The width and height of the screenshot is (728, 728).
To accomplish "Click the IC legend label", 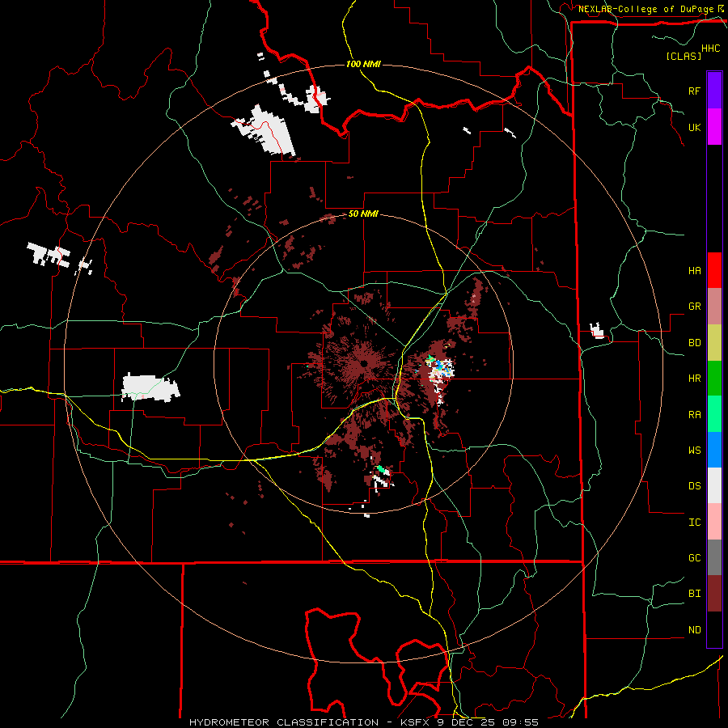I will click(694, 523).
